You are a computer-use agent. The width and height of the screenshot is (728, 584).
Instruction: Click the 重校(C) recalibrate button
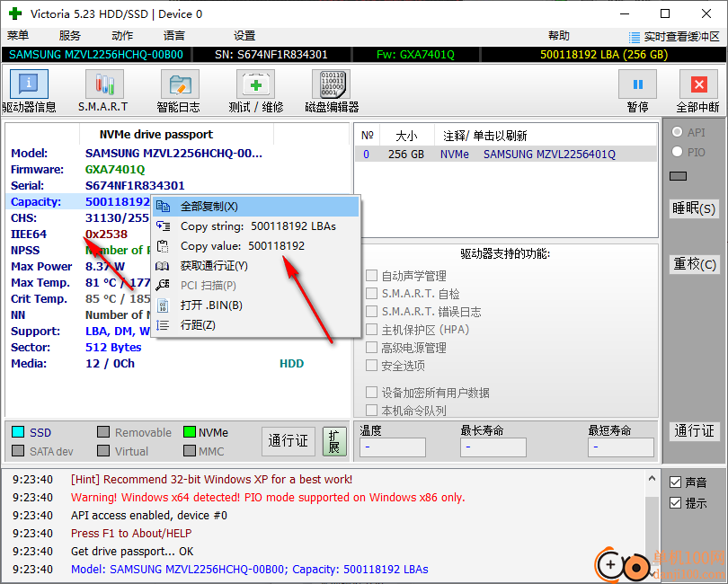click(x=694, y=264)
